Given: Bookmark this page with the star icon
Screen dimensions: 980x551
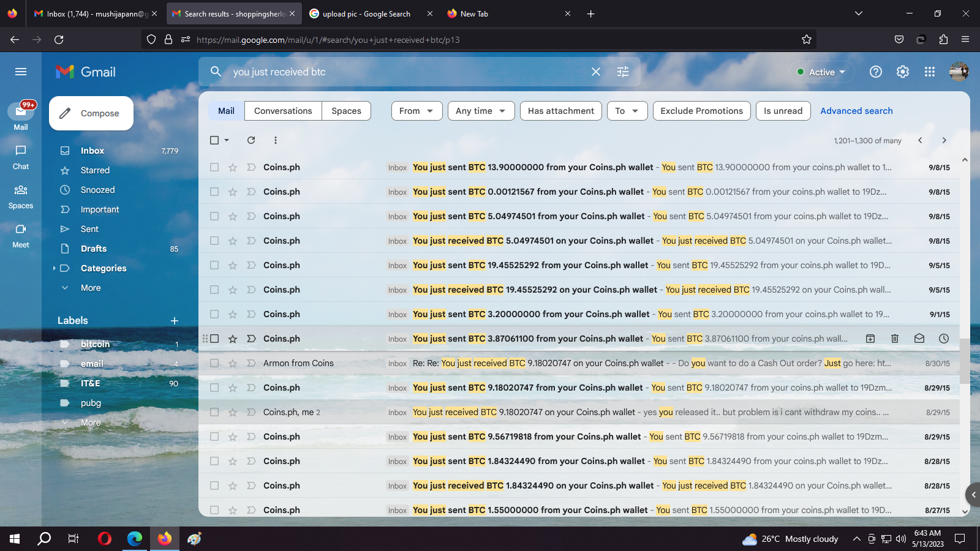Looking at the screenshot, I should 807,40.
